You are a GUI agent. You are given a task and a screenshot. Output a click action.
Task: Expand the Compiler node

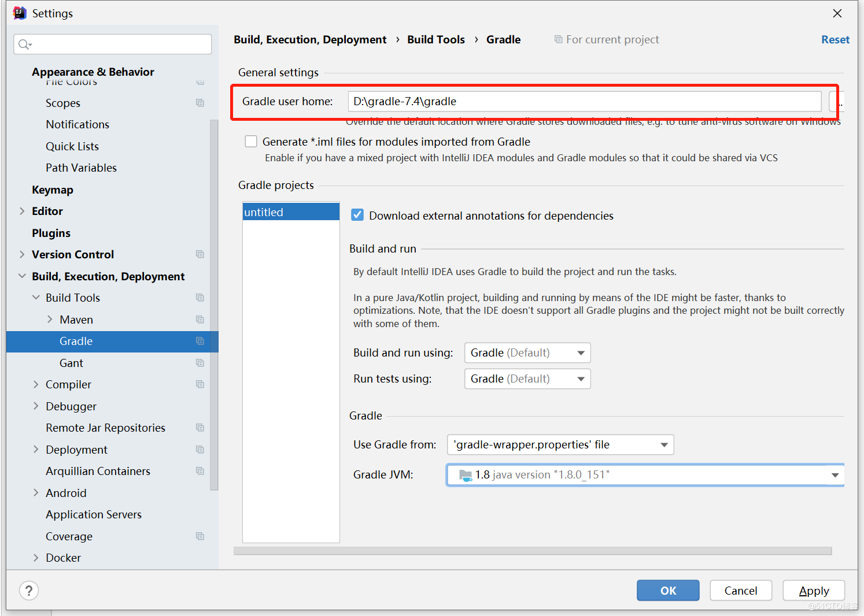[36, 384]
